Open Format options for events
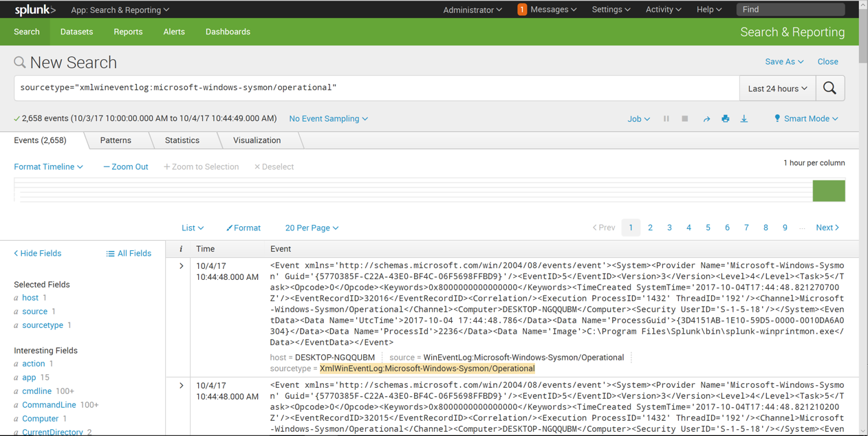The width and height of the screenshot is (868, 436). coord(243,228)
